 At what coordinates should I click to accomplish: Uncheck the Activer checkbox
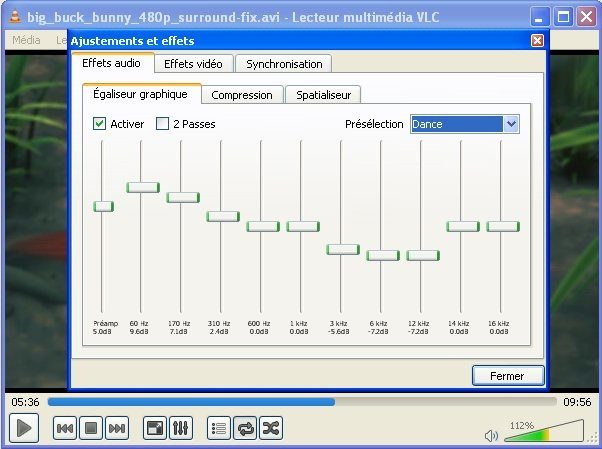[x=99, y=124]
